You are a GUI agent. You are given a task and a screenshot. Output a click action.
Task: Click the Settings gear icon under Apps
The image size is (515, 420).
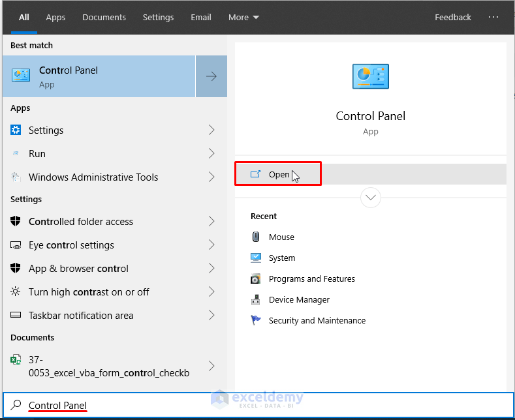click(16, 130)
